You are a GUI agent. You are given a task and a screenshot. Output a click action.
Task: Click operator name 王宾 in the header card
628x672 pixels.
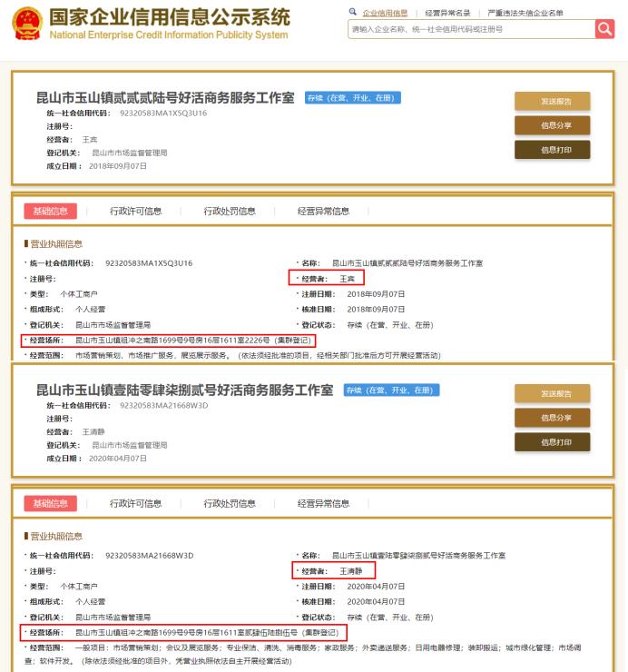[90, 140]
